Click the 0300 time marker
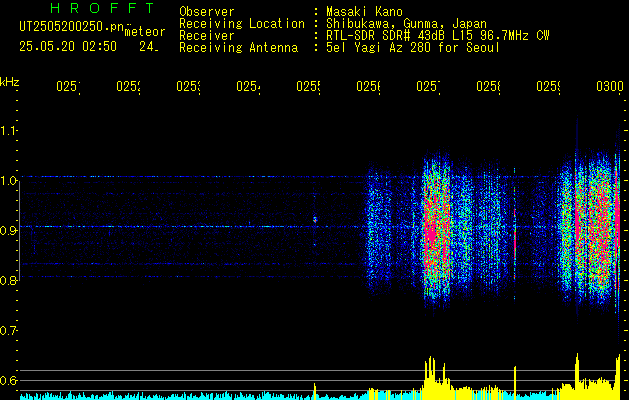The width and height of the screenshot is (629, 400). click(610, 86)
